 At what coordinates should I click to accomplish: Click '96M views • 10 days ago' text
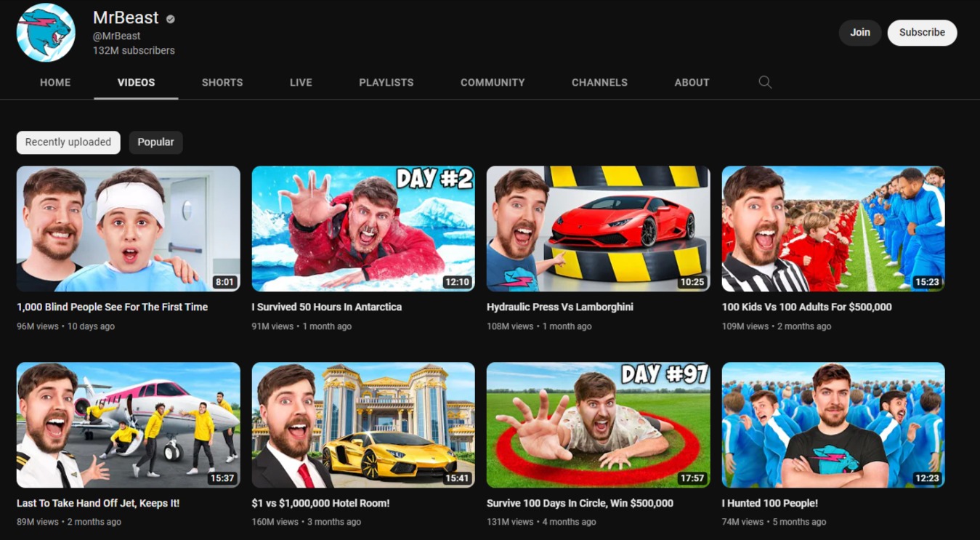[65, 326]
